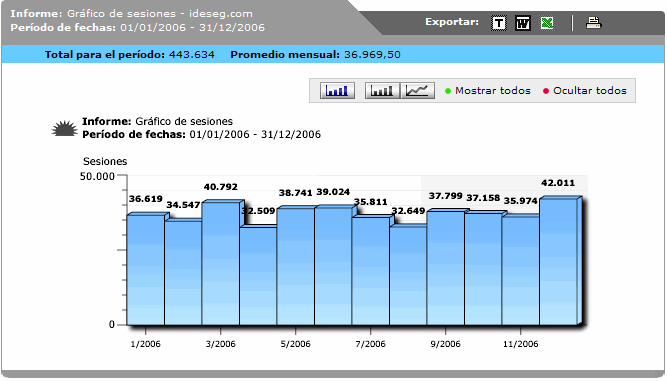This screenshot has width=667, height=381.
Task: Export report to Excel spreadsheet
Action: [x=547, y=23]
